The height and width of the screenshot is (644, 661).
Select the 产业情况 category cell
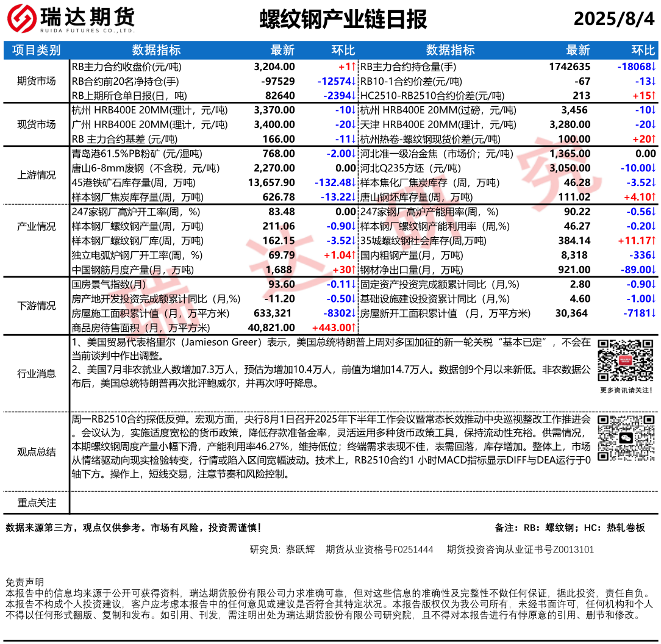(37, 226)
